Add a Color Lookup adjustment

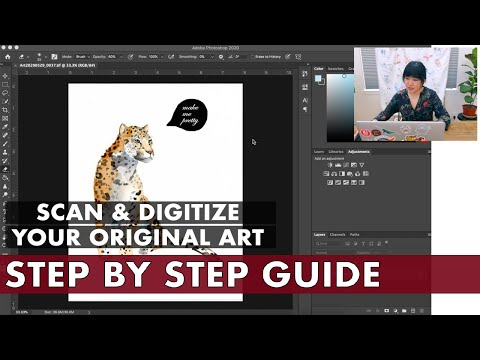(x=366, y=174)
